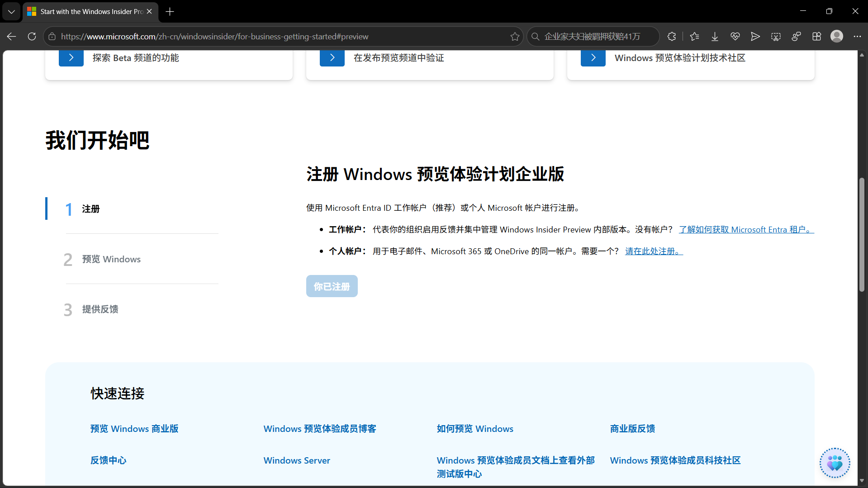
Task: Open Windows Server quick link
Action: [297, 460]
